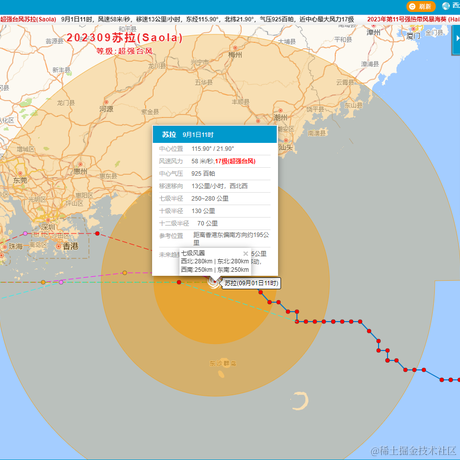Click the red forecast point north of 香港
Viewport: 460px width, 460px height.
click(x=97, y=233)
